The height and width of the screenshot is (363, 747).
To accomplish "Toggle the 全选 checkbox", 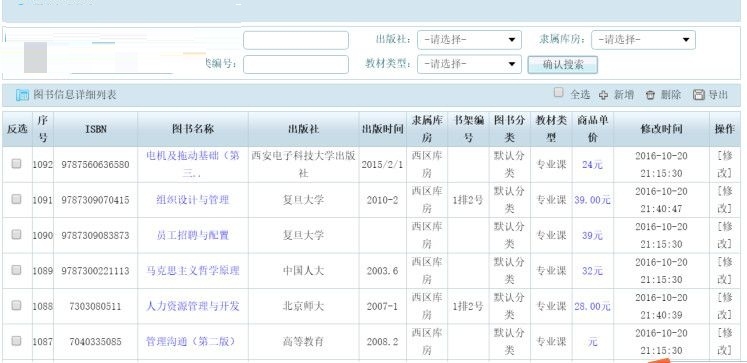I will coord(559,92).
